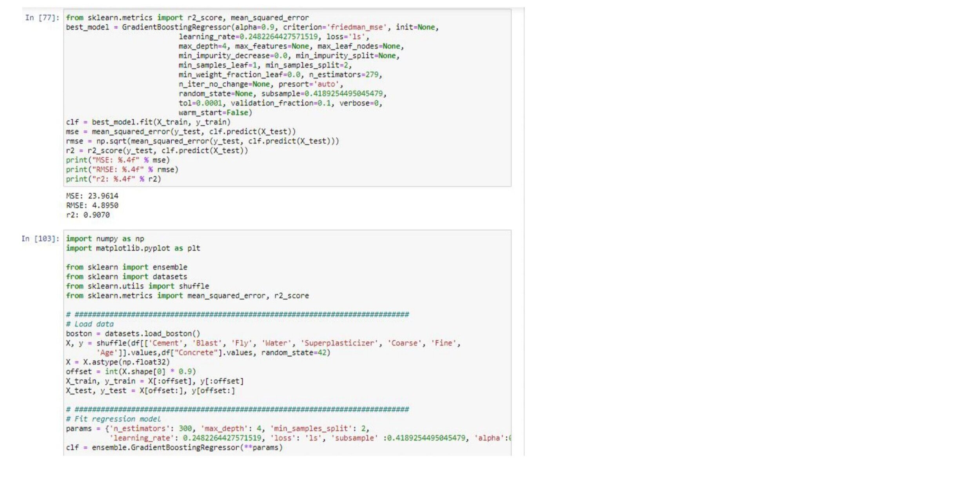The width and height of the screenshot is (980, 488).
Task: Click the warm_start=False parameter line
Action: coord(215,113)
